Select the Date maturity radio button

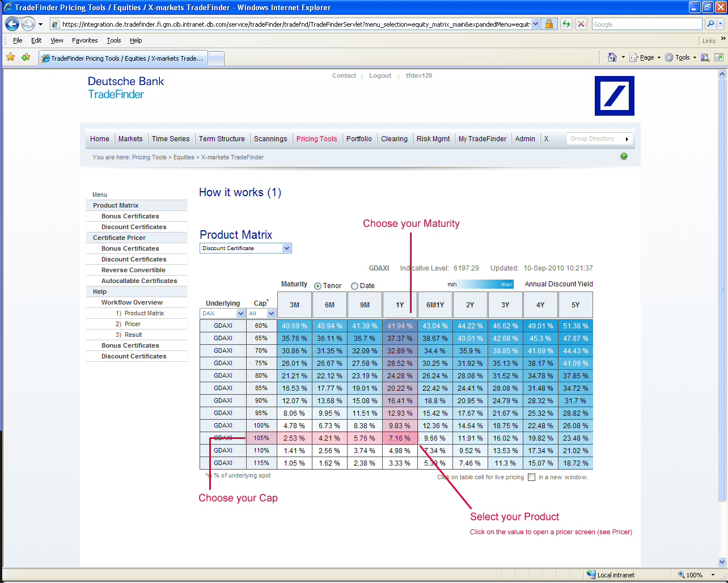(354, 286)
